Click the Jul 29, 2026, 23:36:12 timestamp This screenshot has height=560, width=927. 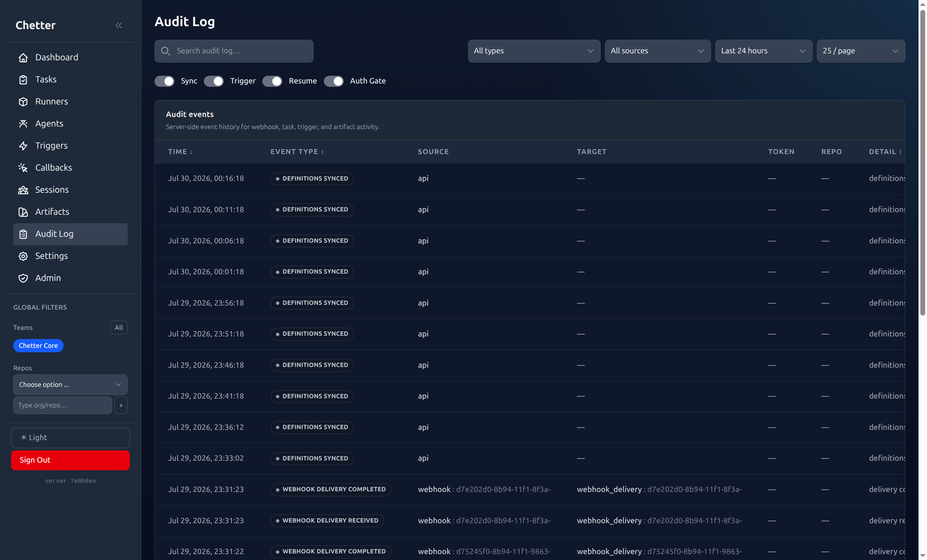[206, 427]
